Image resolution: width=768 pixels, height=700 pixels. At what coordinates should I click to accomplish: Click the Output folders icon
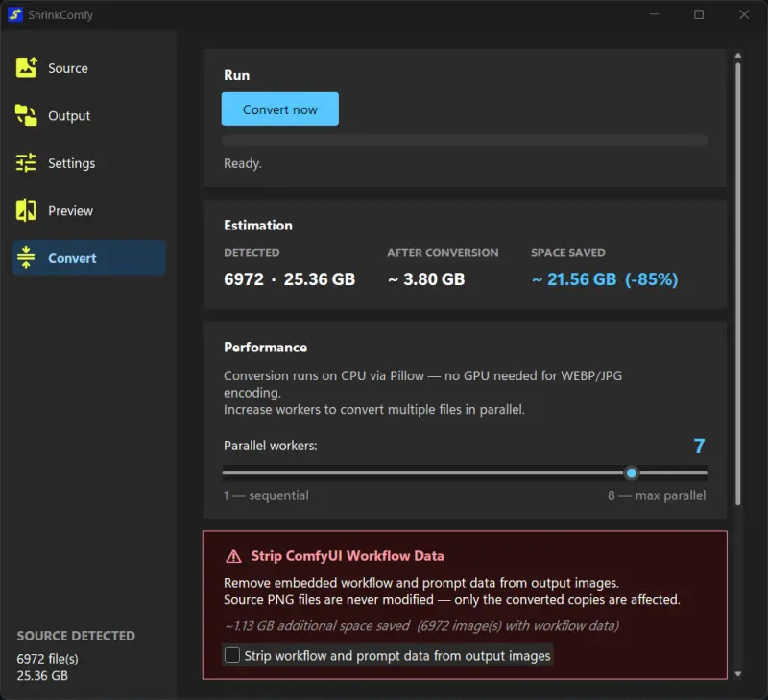pyautogui.click(x=27, y=115)
